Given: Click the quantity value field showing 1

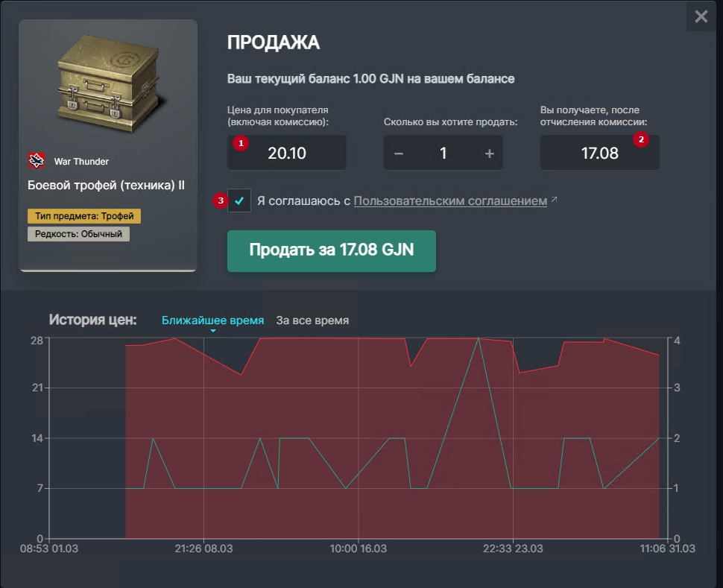Looking at the screenshot, I should click(x=443, y=153).
